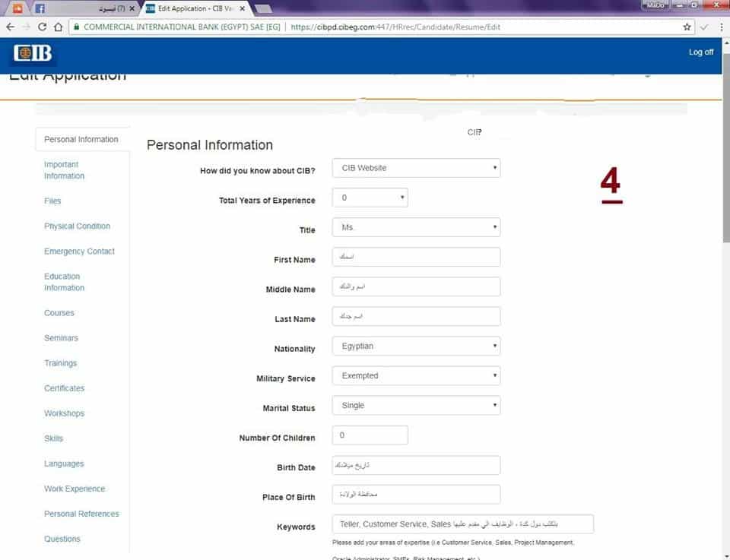Open the Courses section link
Viewport: 730px width, 560px height.
pos(59,313)
